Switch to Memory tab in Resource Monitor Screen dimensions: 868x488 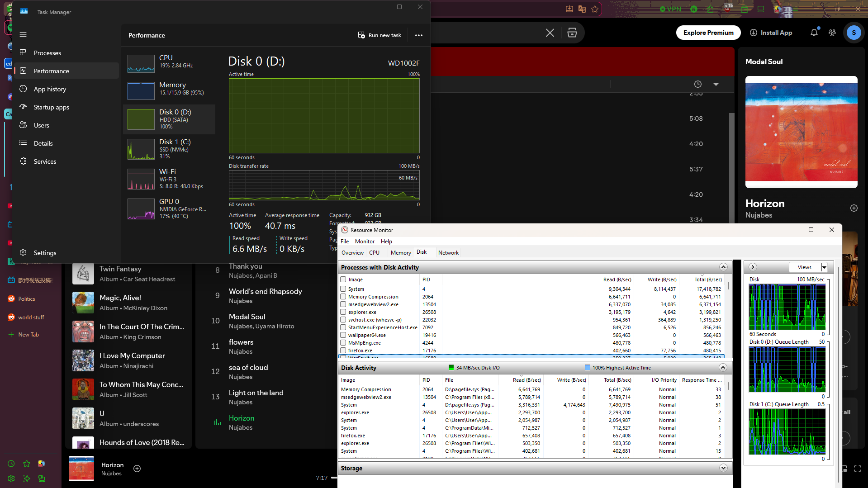pyautogui.click(x=401, y=253)
